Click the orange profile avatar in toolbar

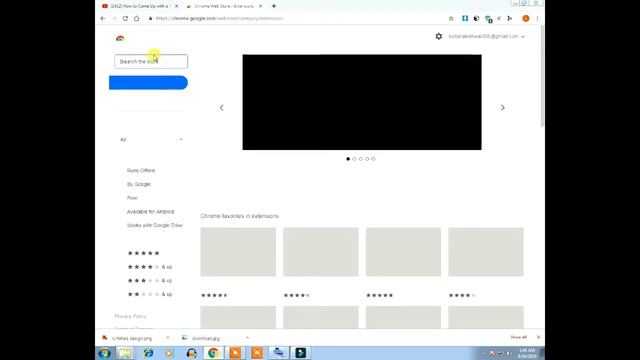[526, 18]
